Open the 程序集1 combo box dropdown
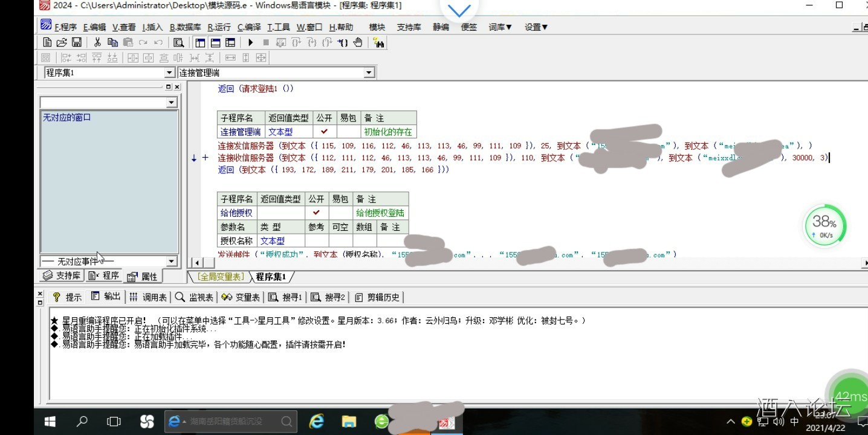Image resolution: width=868 pixels, height=435 pixels. 170,72
